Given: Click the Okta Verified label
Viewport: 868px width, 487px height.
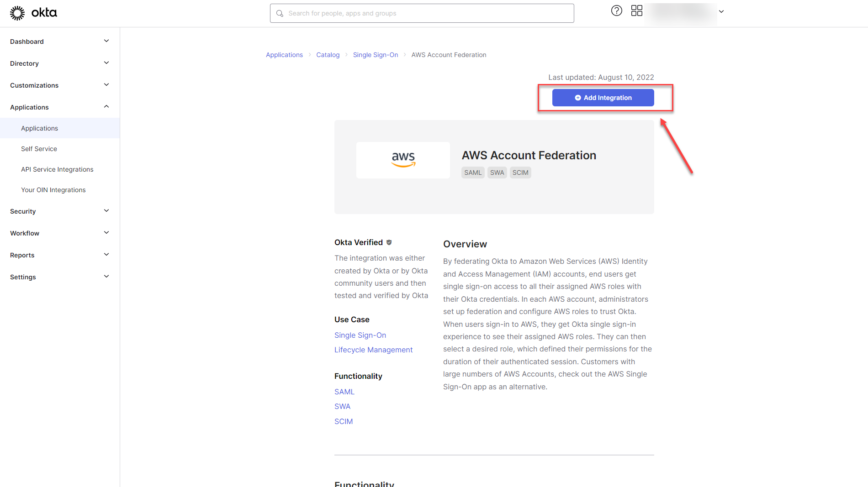Looking at the screenshot, I should point(359,242).
